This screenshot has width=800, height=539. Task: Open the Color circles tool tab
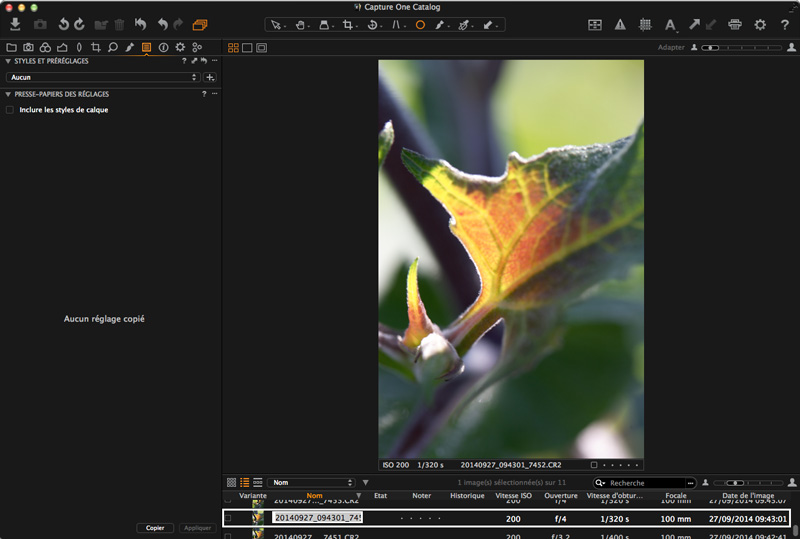[x=45, y=47]
